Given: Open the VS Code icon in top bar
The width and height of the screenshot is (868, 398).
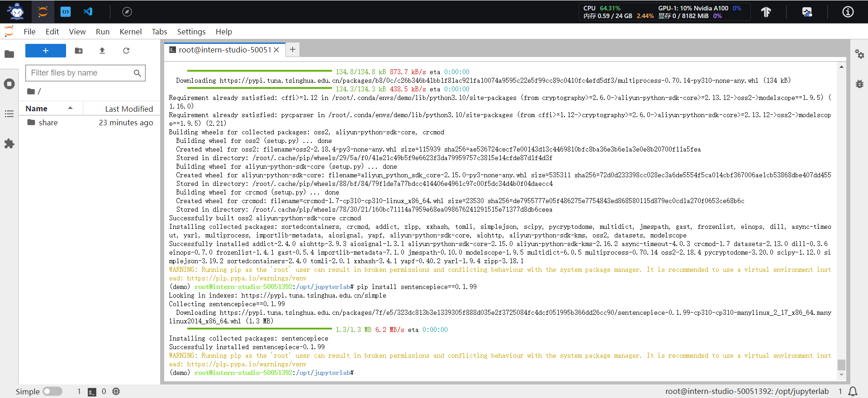Looking at the screenshot, I should click(88, 12).
